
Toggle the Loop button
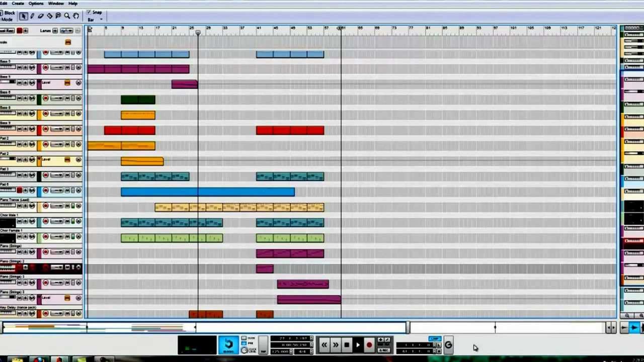click(x=434, y=339)
